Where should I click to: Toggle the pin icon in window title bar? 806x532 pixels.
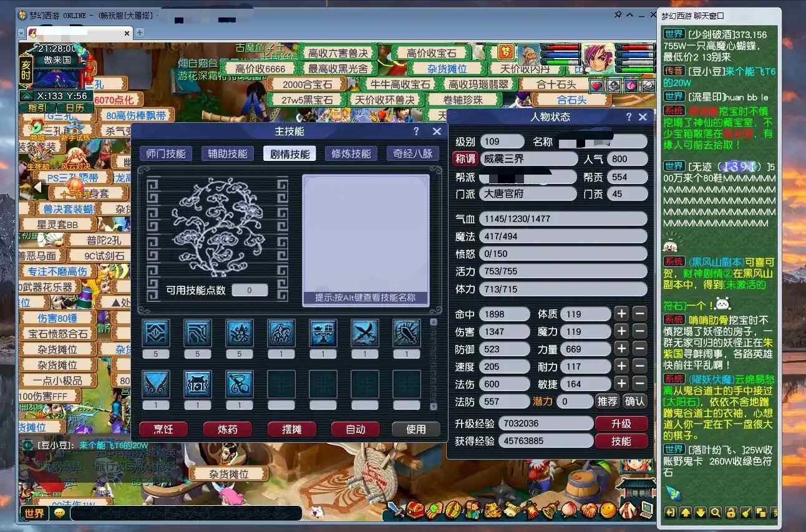618,14
